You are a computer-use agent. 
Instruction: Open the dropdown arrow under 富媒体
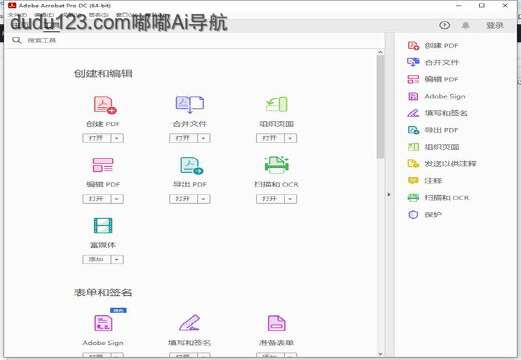[x=117, y=259]
